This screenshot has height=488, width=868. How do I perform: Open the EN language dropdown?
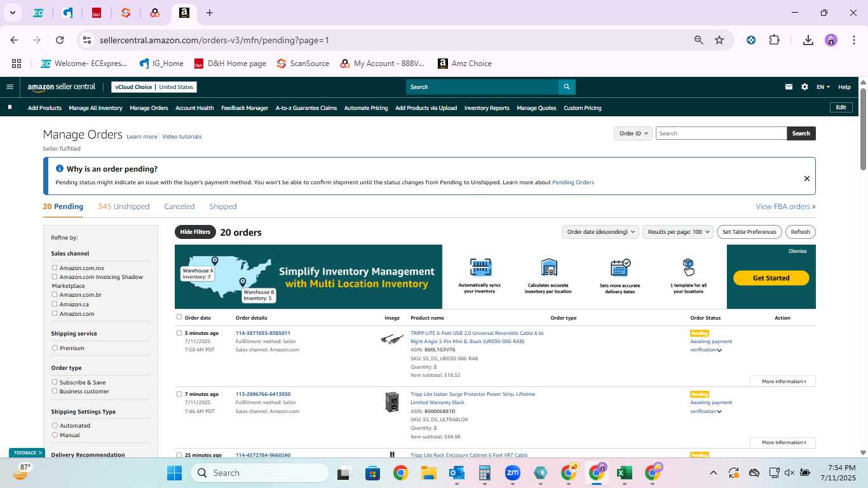[x=823, y=87]
